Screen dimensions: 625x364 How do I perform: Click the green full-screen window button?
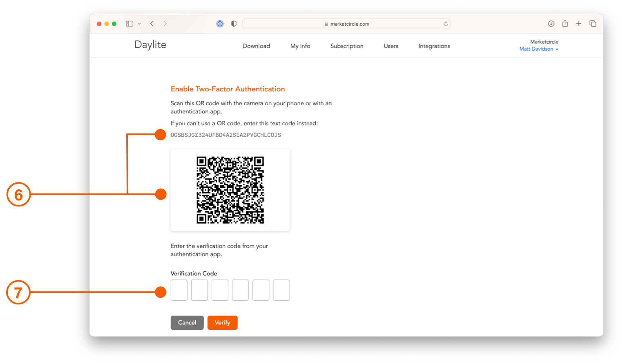114,24
